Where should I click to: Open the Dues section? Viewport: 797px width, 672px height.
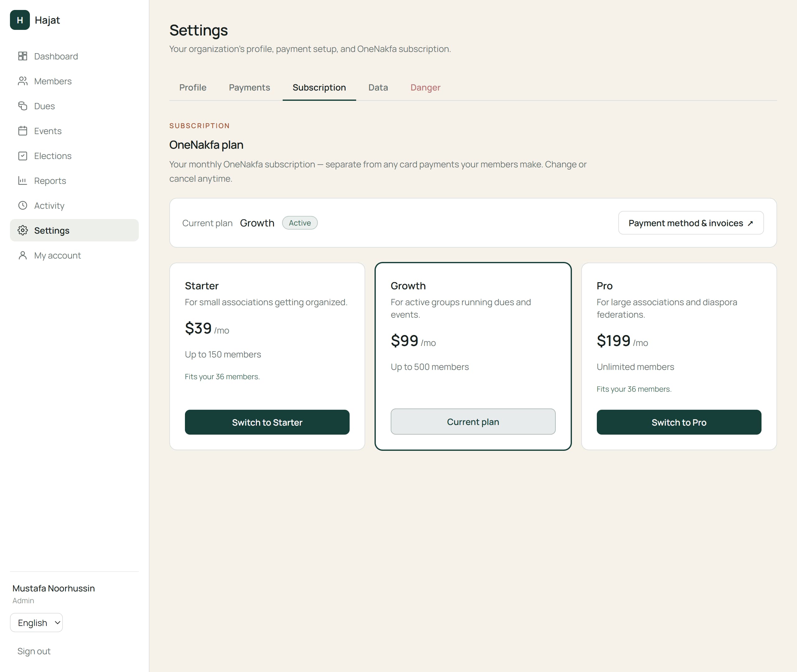pos(74,106)
